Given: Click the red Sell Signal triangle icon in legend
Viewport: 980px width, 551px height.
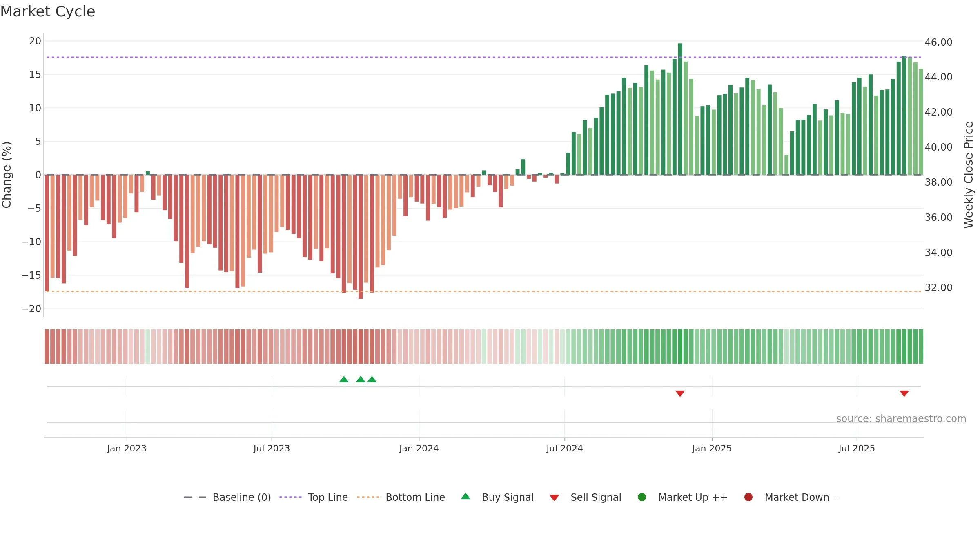Looking at the screenshot, I should (x=554, y=498).
